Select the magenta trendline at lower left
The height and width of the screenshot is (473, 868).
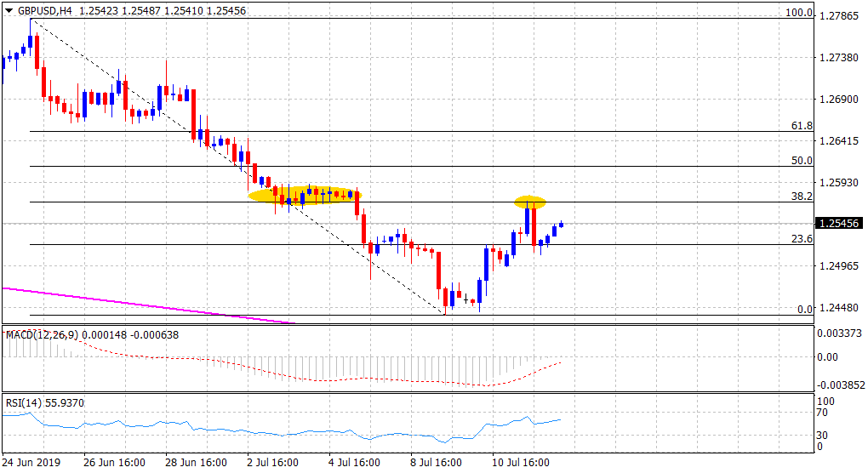tap(148, 305)
